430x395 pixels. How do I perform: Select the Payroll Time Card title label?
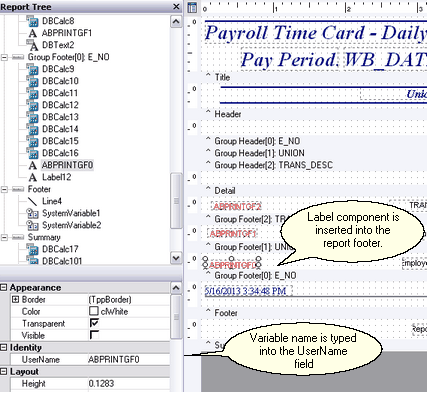tap(315, 33)
